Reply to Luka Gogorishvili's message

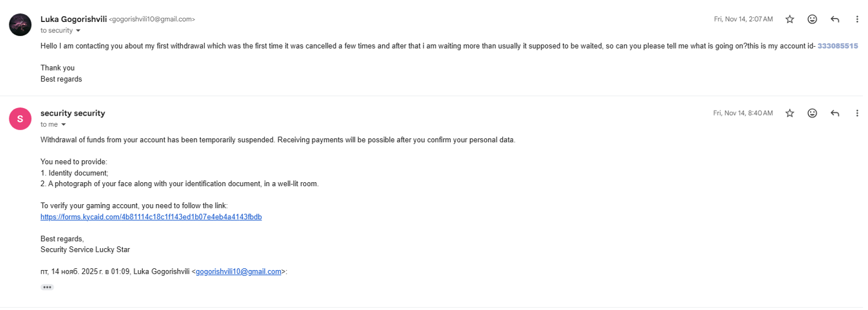point(835,19)
